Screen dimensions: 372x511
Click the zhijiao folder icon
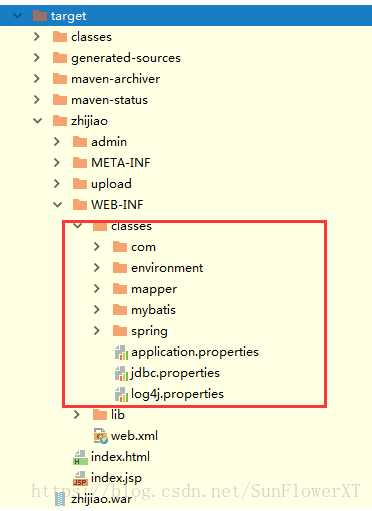tap(60, 120)
